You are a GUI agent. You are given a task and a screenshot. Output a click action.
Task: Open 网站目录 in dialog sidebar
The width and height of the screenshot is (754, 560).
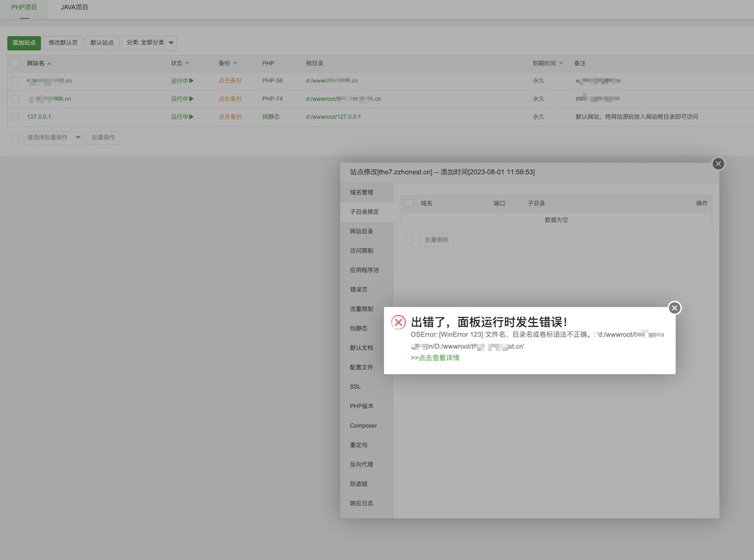(x=367, y=231)
